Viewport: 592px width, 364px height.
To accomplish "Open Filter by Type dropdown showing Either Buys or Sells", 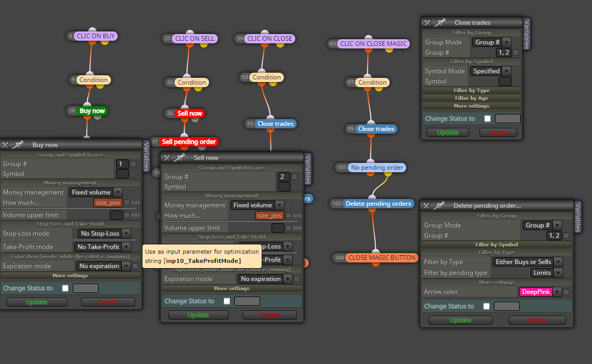I will 527,262.
